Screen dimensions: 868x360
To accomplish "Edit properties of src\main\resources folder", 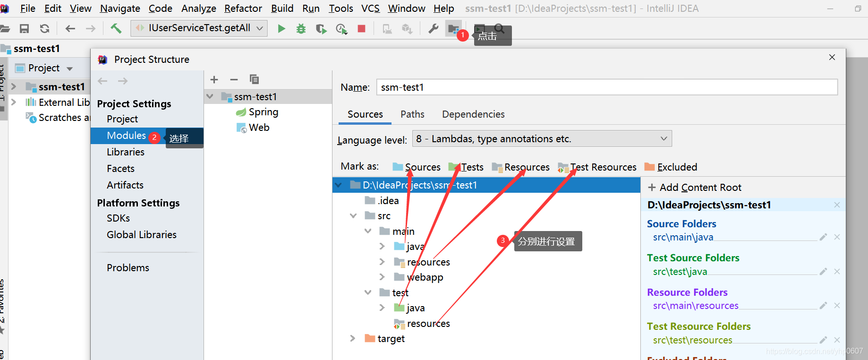I will [x=823, y=306].
